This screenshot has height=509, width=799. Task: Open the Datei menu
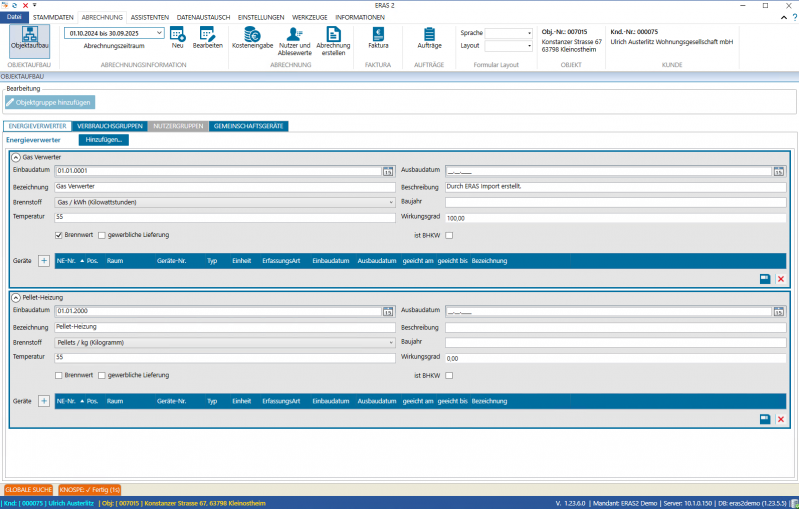(14, 17)
